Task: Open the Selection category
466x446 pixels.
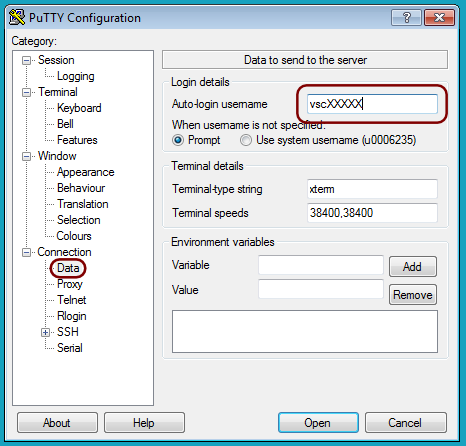Action: click(x=79, y=220)
